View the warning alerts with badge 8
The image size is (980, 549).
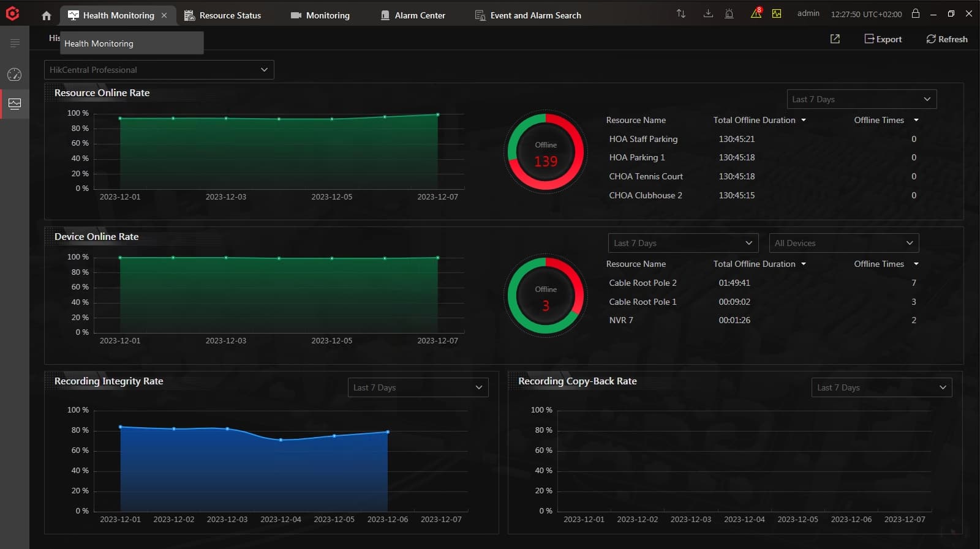[x=756, y=13]
